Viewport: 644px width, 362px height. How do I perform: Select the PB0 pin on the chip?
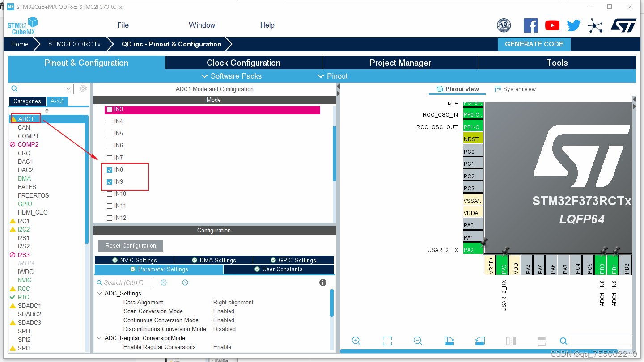pos(602,265)
